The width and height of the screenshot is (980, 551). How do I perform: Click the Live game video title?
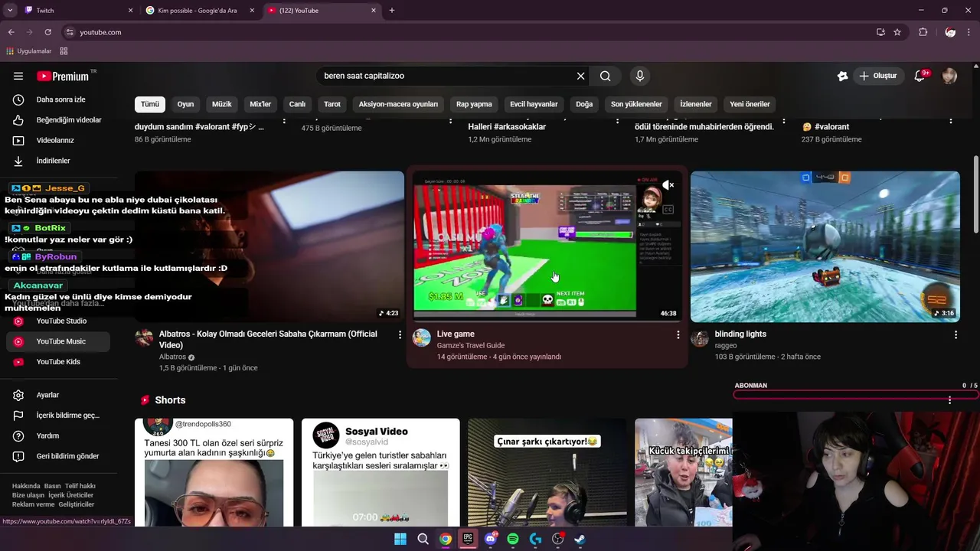click(456, 334)
